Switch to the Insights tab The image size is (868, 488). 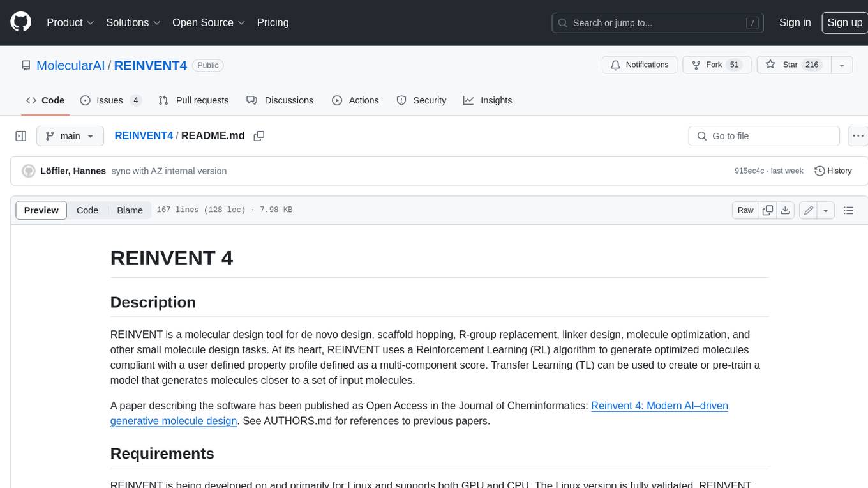tap(488, 100)
